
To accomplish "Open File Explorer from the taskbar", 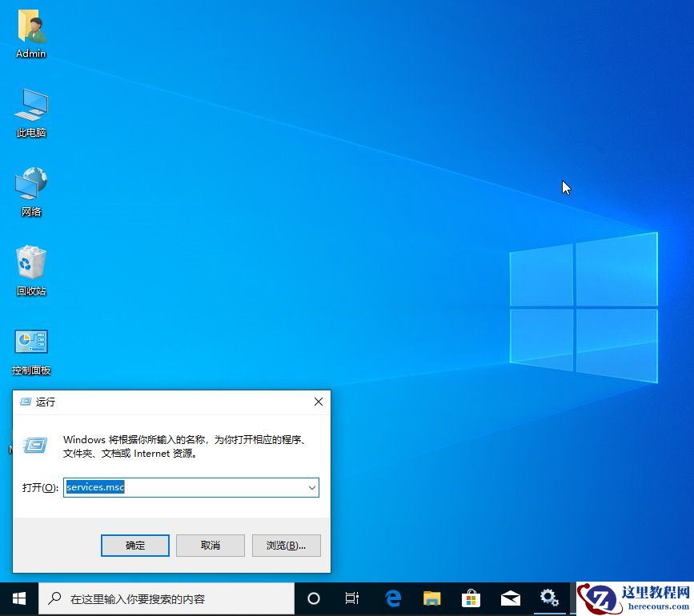I will click(431, 598).
